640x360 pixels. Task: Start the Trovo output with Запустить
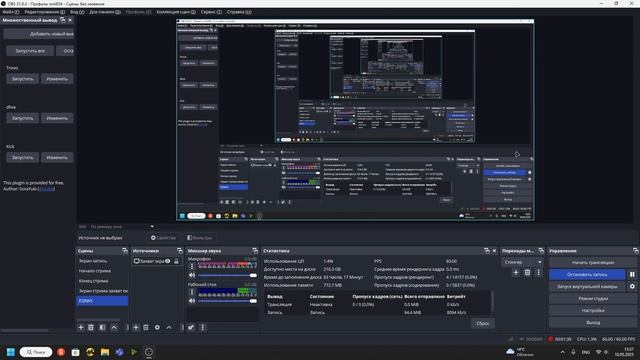pos(22,79)
